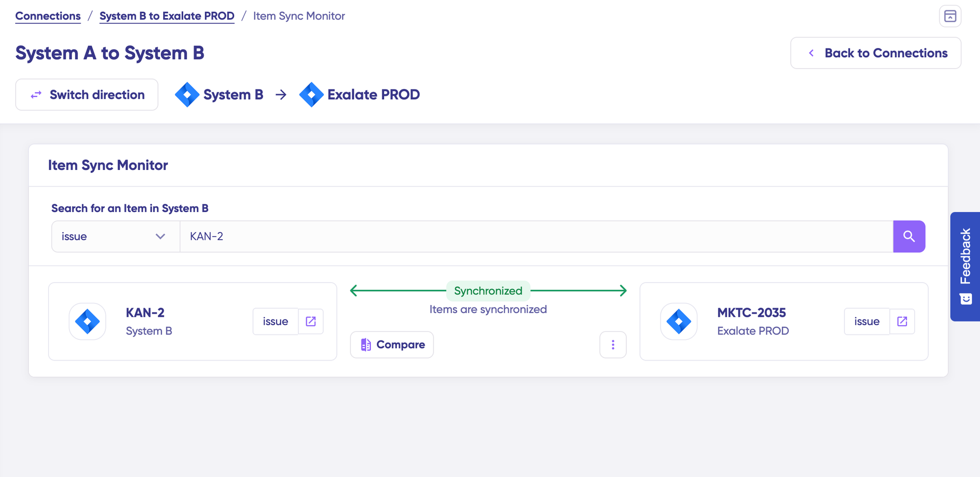Click the Jira logo beside Exalate PROD header
The width and height of the screenshot is (980, 477).
pos(311,95)
